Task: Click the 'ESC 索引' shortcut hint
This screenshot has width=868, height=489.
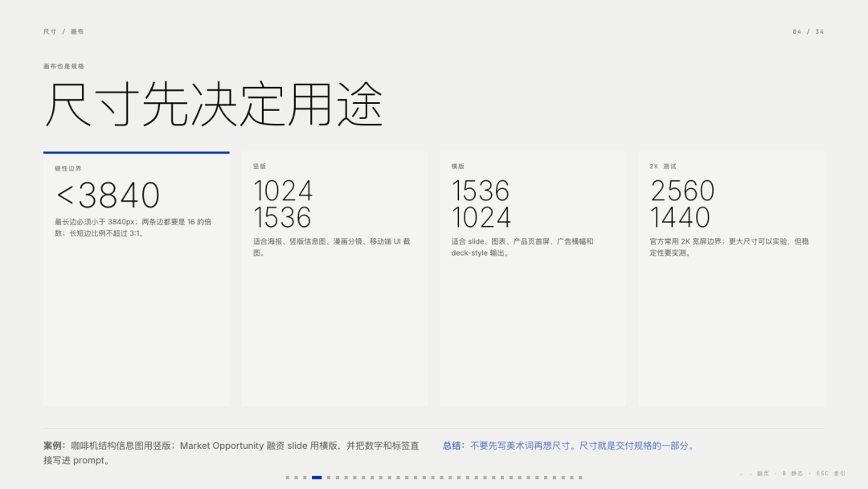Action: (831, 474)
